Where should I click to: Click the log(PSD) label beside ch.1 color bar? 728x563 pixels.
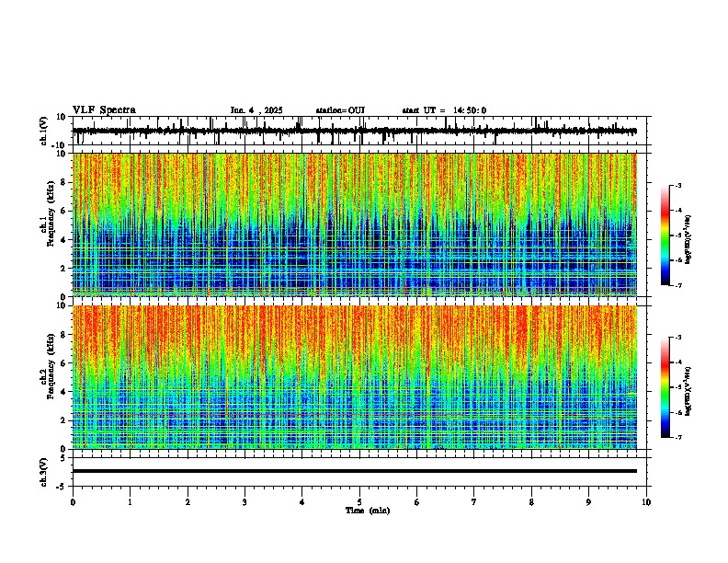pos(688,239)
